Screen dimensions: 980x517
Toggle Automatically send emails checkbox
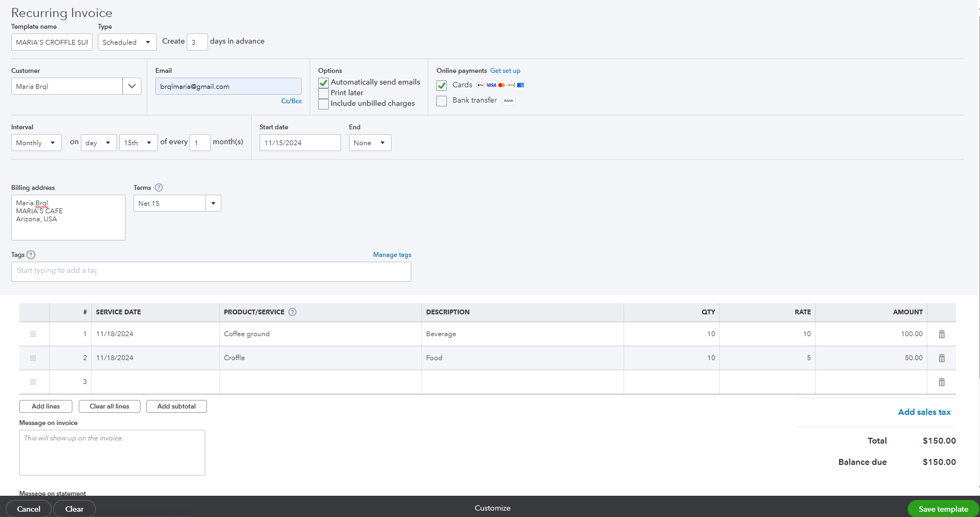point(323,83)
